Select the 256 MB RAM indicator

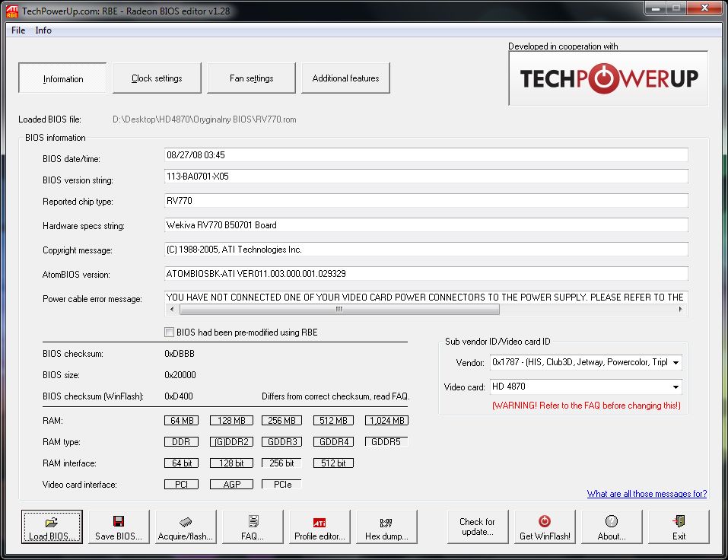point(281,421)
